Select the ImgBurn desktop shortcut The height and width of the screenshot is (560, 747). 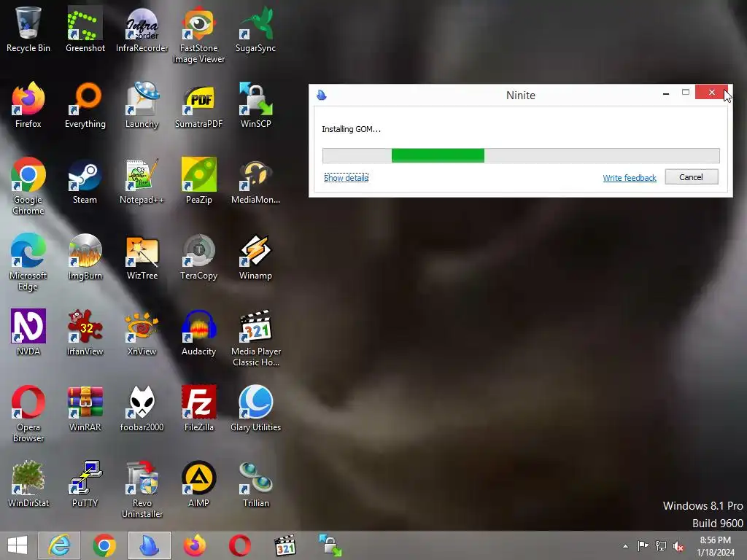point(85,257)
